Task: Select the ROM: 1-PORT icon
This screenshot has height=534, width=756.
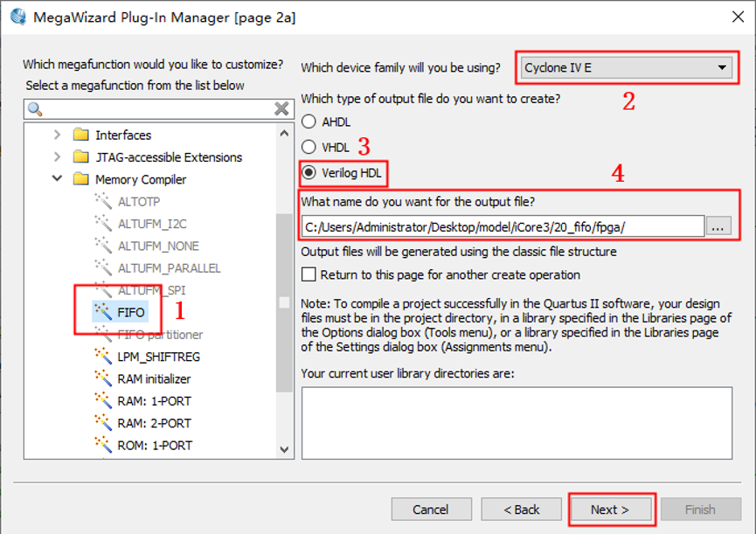Action: 103,445
